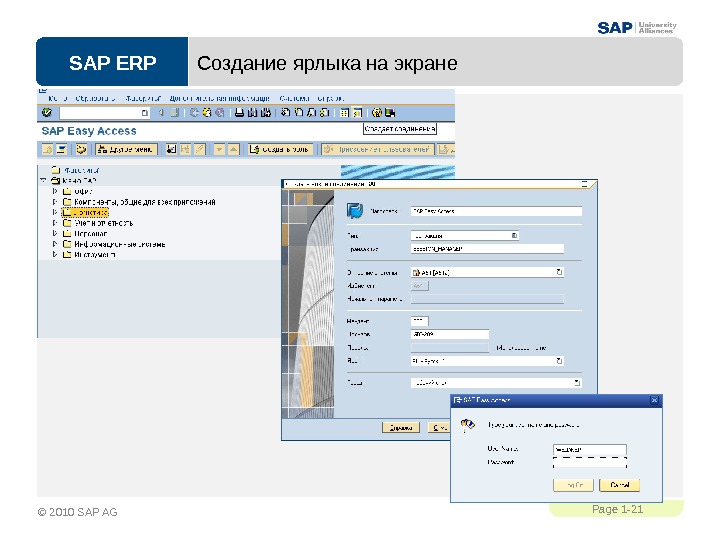This screenshot has height=540, width=720.
Task: Click the Password field in password dialog
Action: (x=590, y=463)
